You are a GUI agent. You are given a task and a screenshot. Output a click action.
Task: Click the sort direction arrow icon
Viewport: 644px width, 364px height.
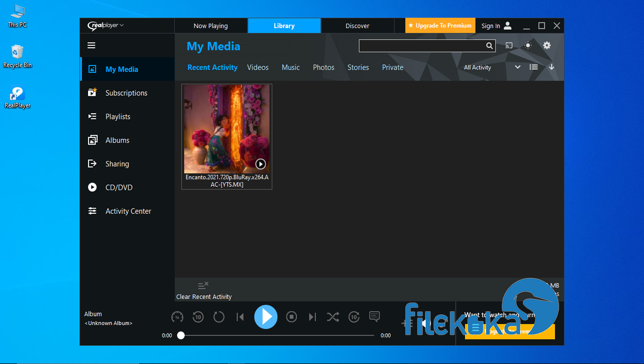click(552, 67)
